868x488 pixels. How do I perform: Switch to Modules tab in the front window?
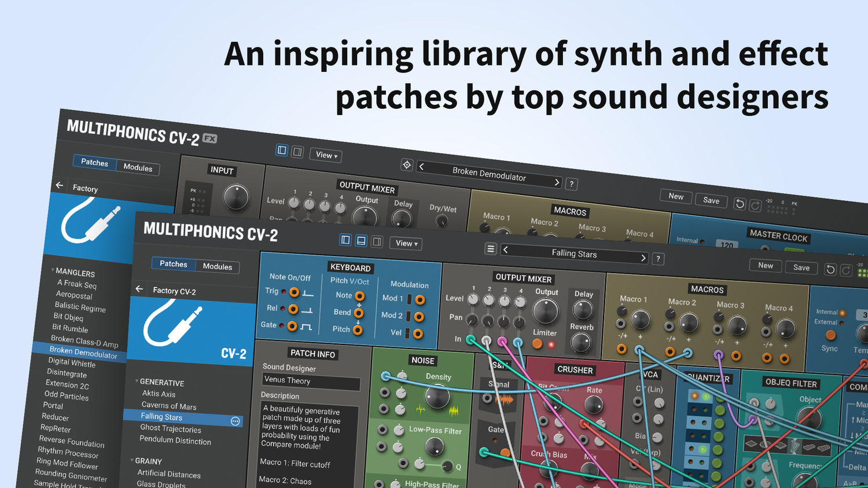pos(218,266)
